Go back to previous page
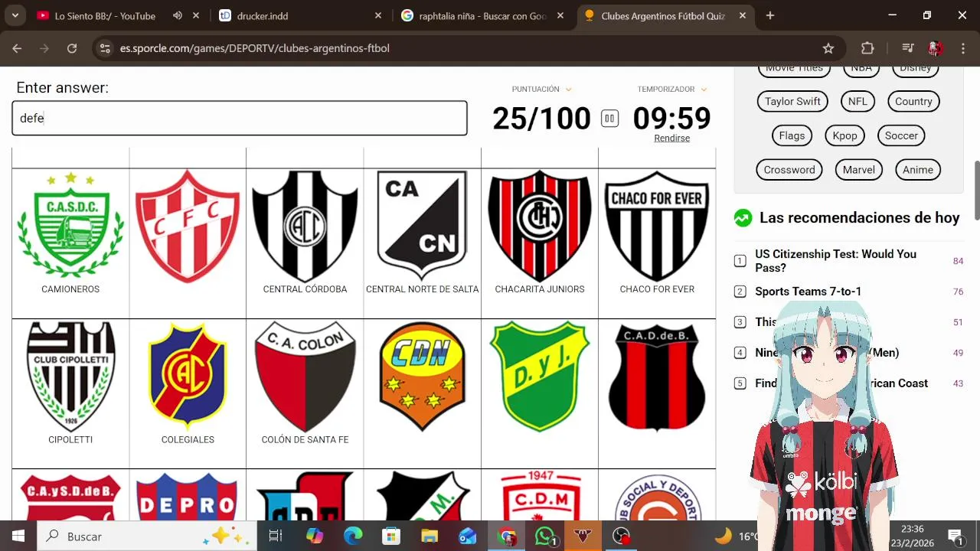This screenshot has width=980, height=551. click(x=17, y=48)
